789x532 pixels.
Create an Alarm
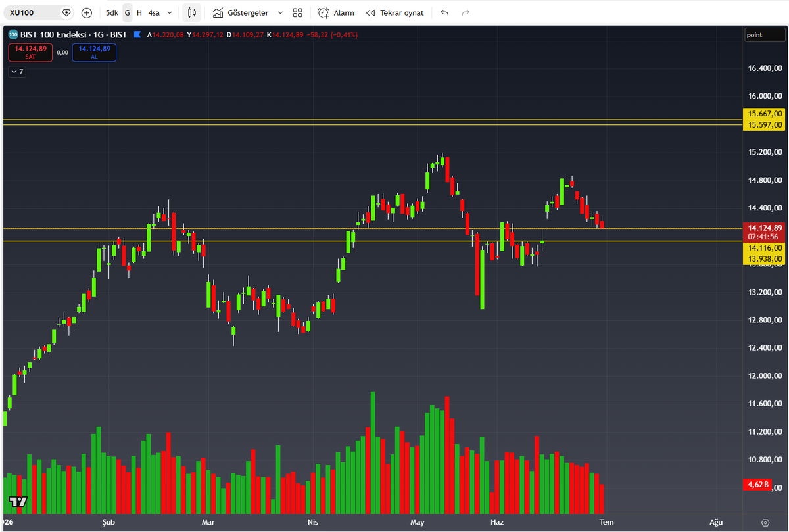coord(336,12)
